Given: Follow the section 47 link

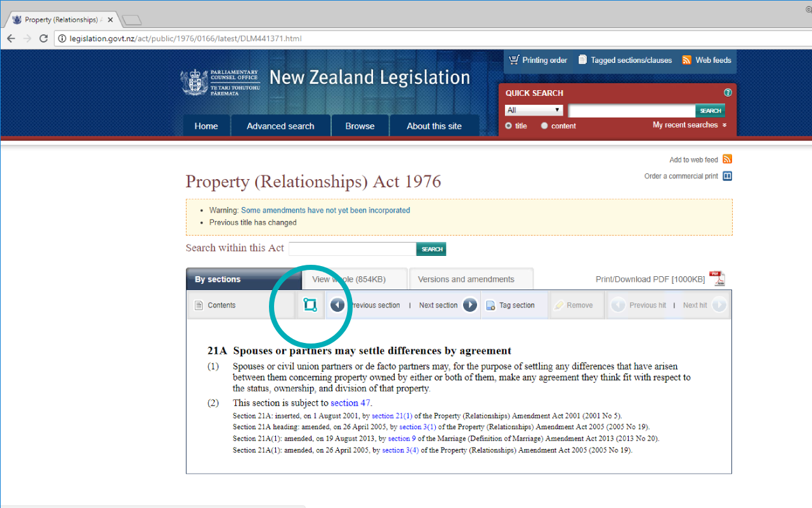Looking at the screenshot, I should tap(350, 403).
